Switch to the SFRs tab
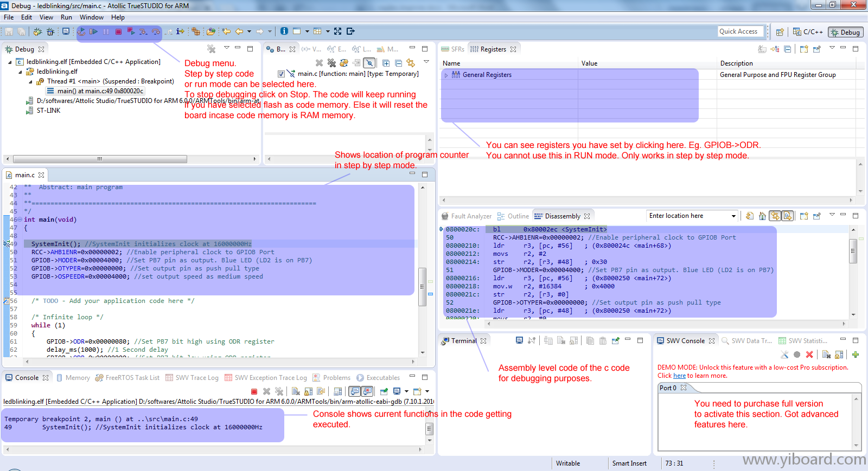Image resolution: width=868 pixels, height=471 pixels. click(453, 49)
